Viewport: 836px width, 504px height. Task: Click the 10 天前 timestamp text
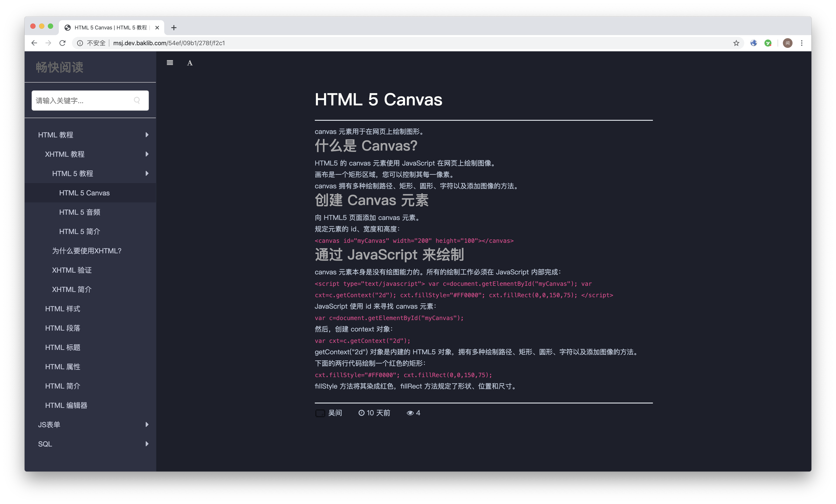click(379, 413)
